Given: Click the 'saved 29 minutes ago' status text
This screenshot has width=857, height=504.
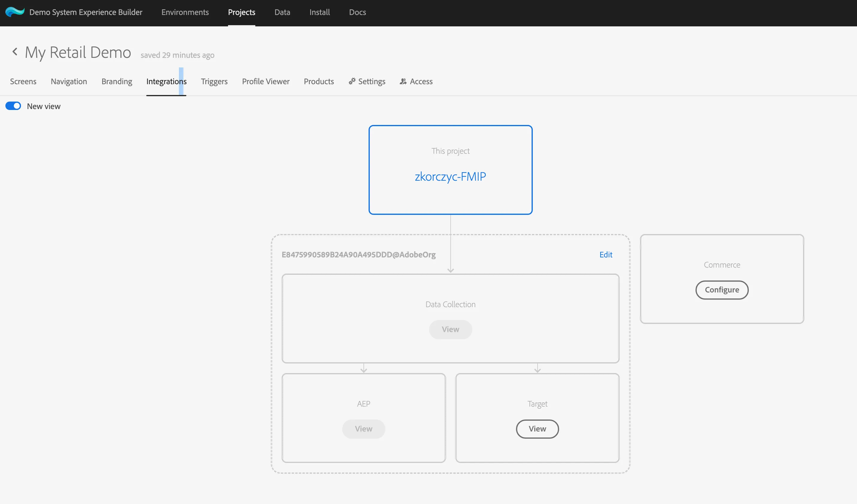Looking at the screenshot, I should coord(177,55).
